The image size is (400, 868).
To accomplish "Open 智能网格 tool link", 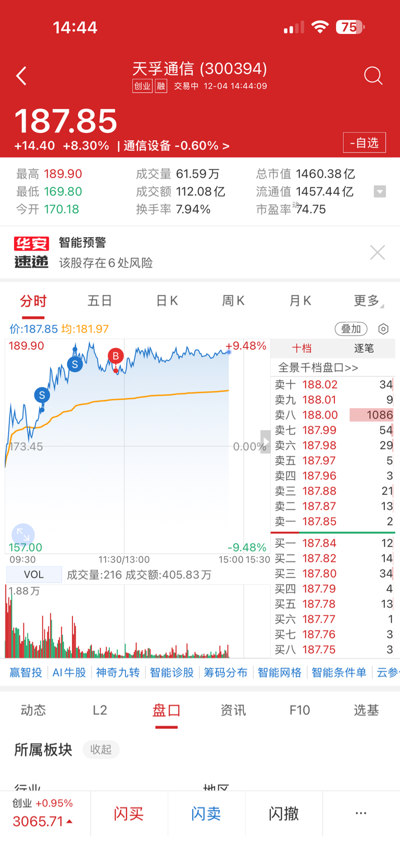I will (x=280, y=673).
